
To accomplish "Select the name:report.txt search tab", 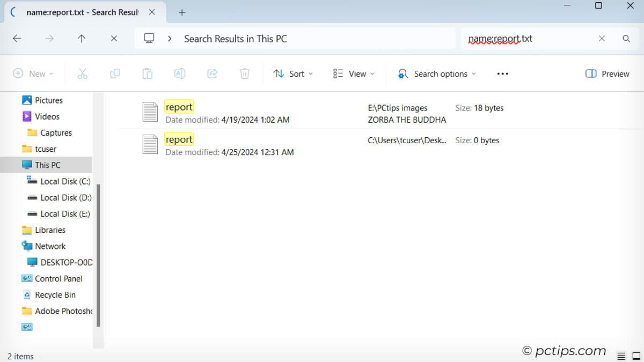I will pos(80,11).
